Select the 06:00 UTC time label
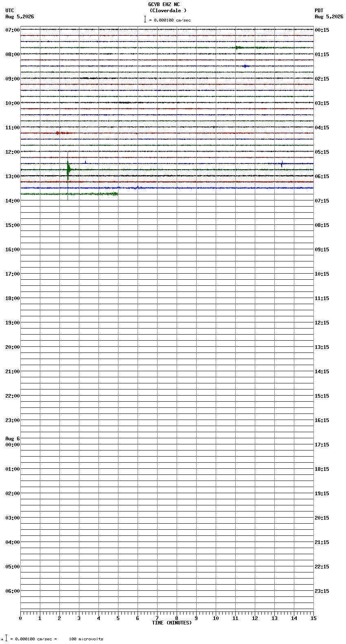 pyautogui.click(x=13, y=591)
